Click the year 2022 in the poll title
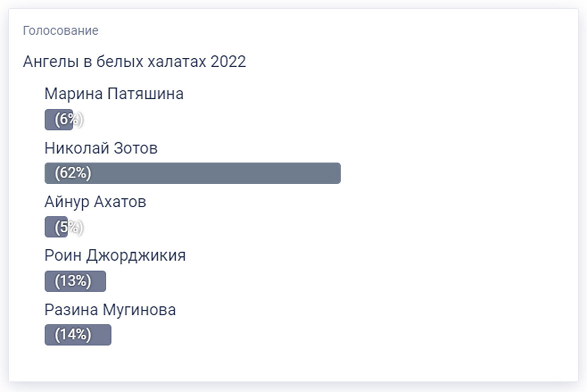587x392 pixels. tap(228, 62)
